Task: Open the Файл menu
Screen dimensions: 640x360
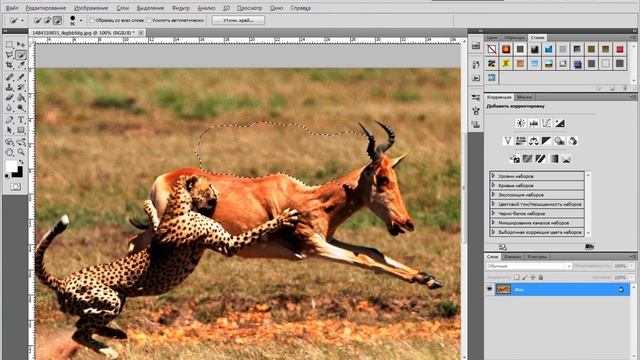Action: point(12,8)
